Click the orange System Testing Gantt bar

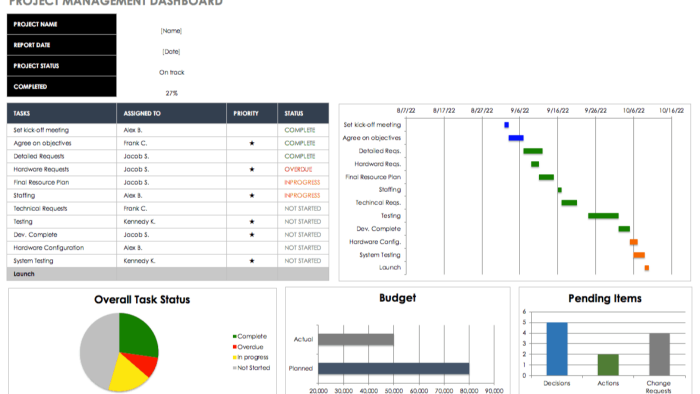click(639, 255)
